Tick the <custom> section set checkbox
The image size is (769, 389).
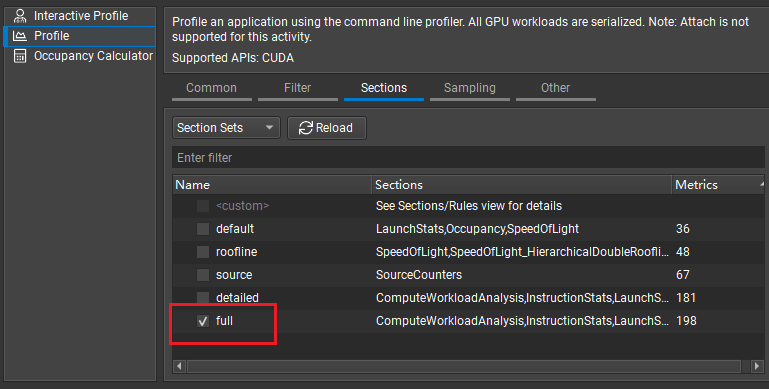203,206
